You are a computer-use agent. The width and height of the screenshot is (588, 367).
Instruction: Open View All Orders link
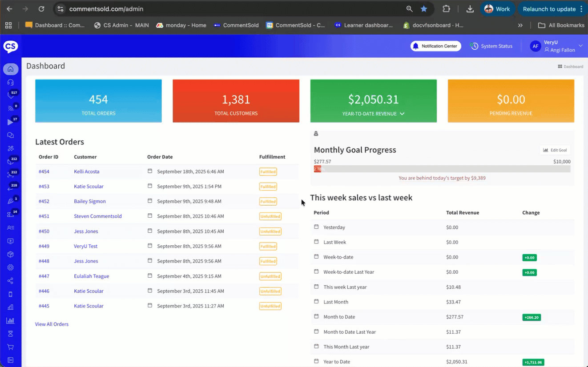52,324
